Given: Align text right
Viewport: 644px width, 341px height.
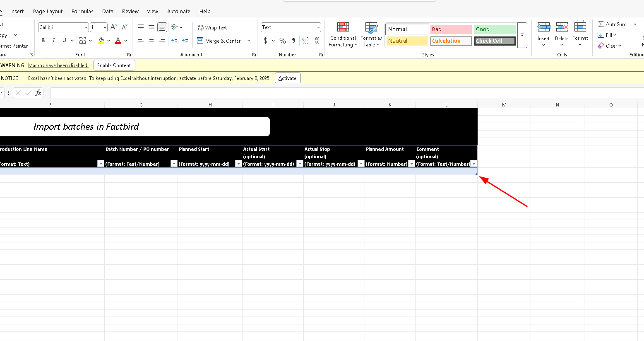Looking at the screenshot, I should 162,41.
